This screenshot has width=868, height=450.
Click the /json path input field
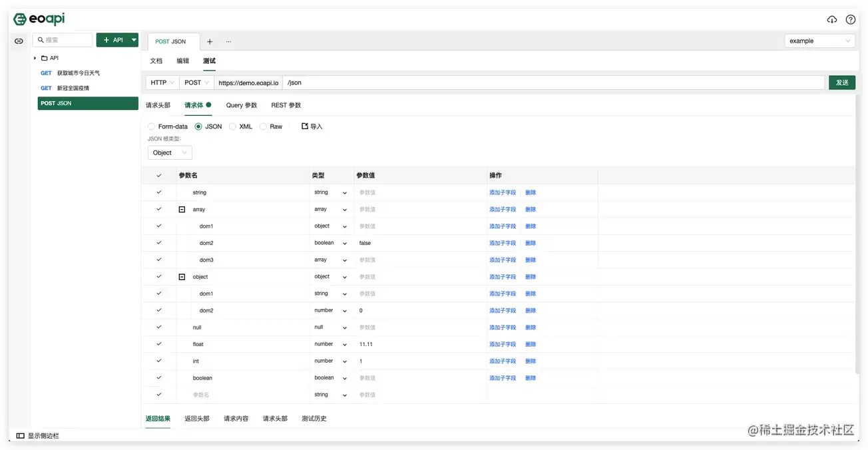(554, 83)
